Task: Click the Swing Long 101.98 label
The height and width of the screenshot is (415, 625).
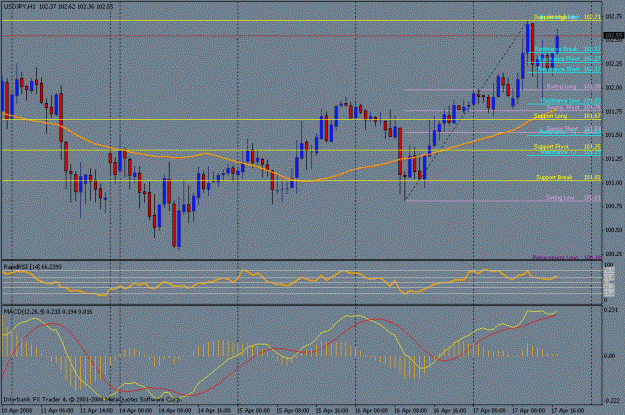Action: pyautogui.click(x=574, y=87)
